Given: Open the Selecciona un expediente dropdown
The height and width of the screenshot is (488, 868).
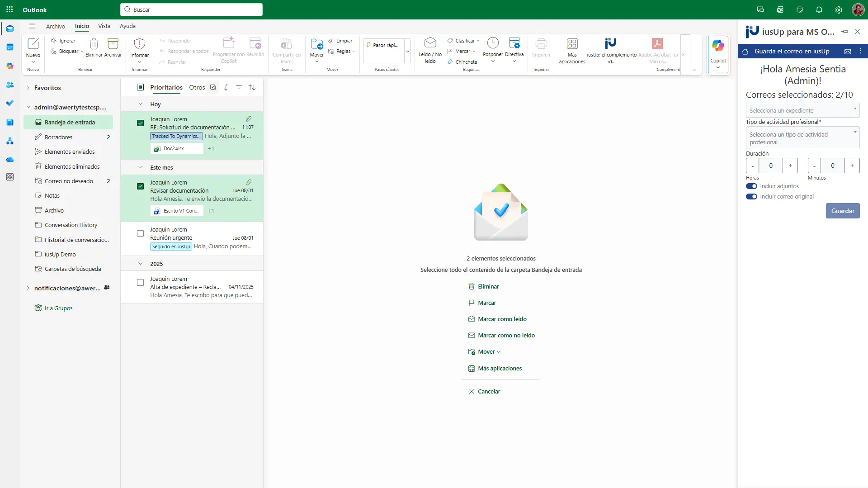Looking at the screenshot, I should click(802, 110).
